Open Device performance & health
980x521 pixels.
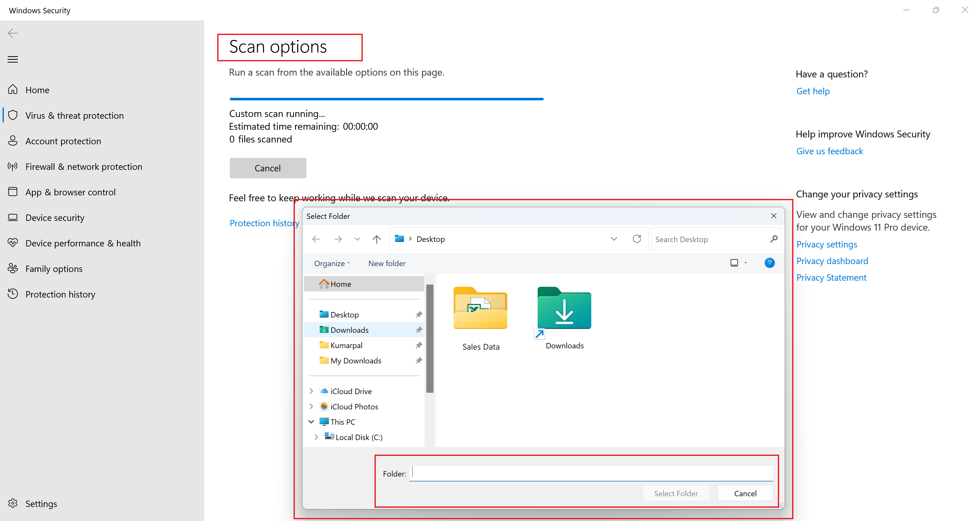coord(83,243)
